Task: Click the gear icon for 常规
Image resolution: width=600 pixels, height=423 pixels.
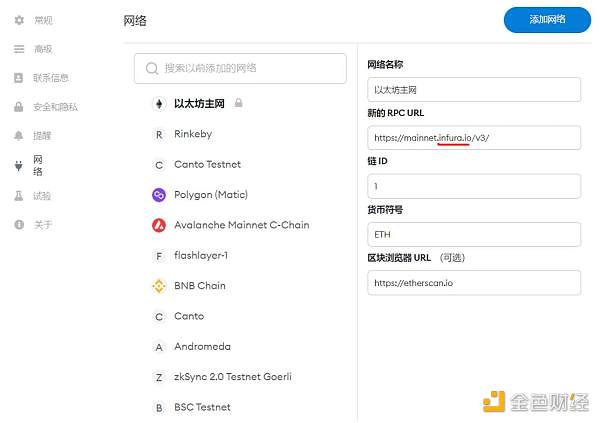Action: point(19,20)
